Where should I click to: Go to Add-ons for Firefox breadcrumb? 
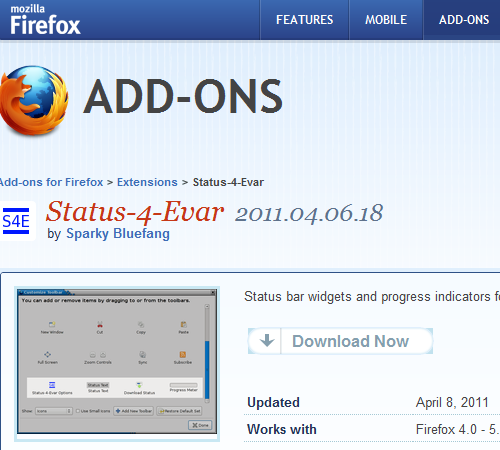point(51,182)
